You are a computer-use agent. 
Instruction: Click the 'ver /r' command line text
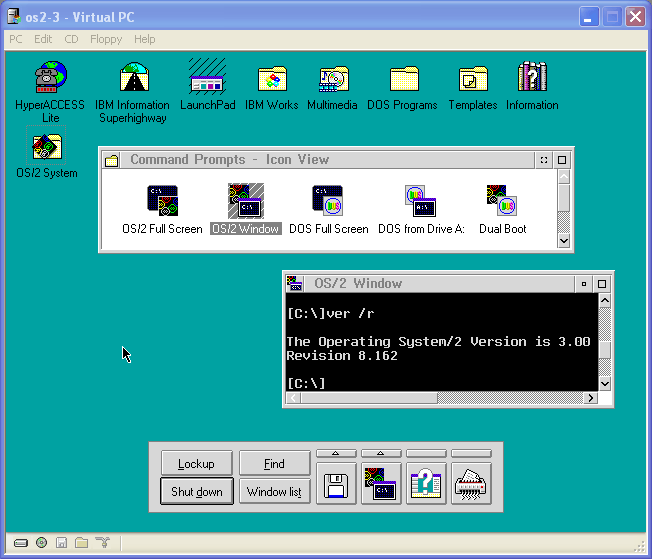click(x=350, y=314)
